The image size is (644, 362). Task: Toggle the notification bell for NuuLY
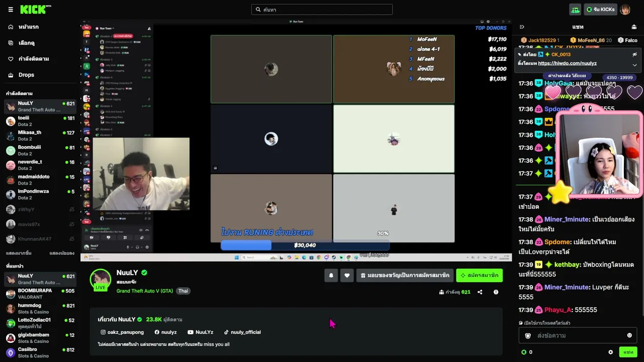331,276
